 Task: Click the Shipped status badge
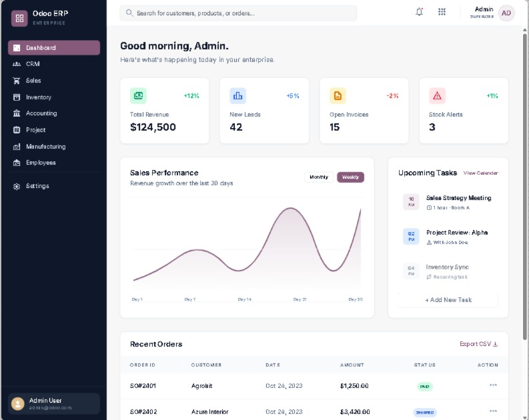(425, 412)
